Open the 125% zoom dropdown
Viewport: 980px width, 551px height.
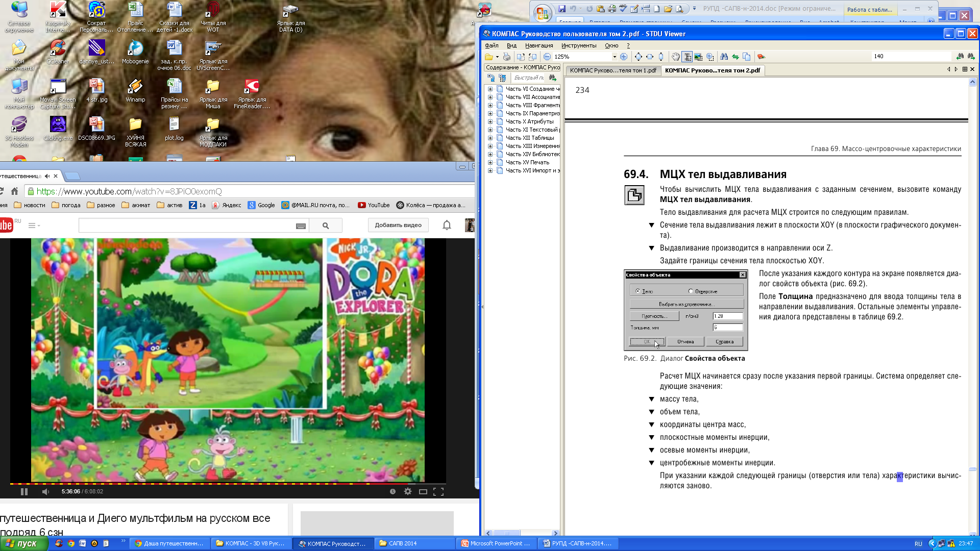pos(615,57)
